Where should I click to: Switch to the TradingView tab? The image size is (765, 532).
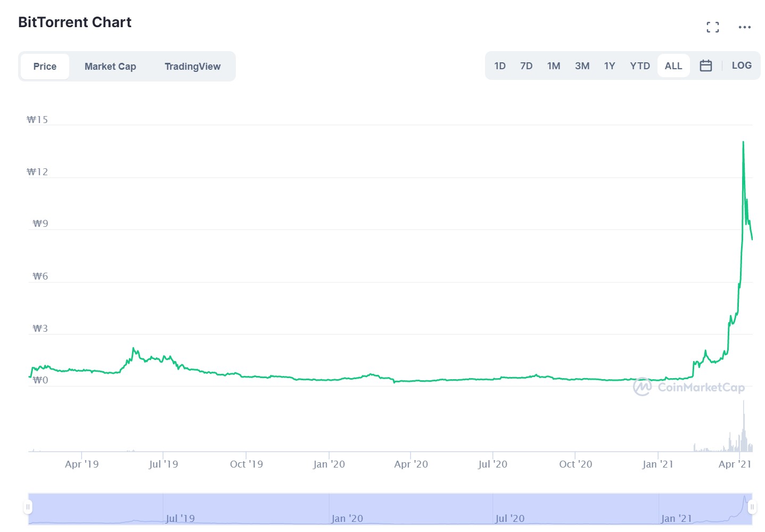click(x=192, y=67)
